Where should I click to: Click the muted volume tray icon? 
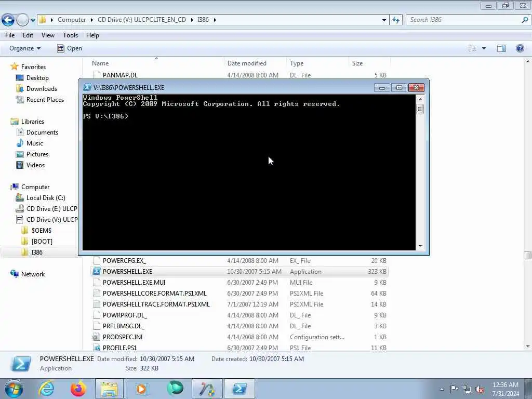(x=480, y=390)
